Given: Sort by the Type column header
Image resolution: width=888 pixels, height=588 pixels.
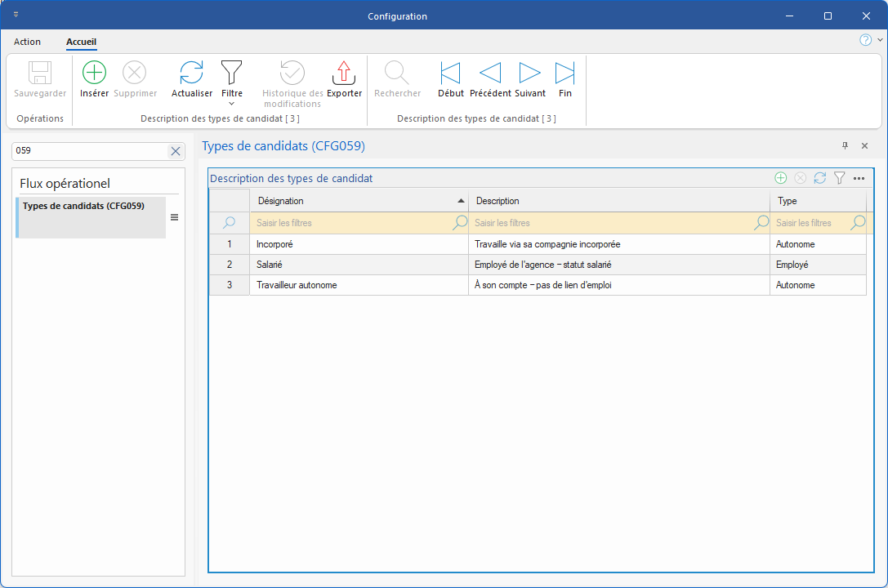Looking at the screenshot, I should [x=818, y=201].
